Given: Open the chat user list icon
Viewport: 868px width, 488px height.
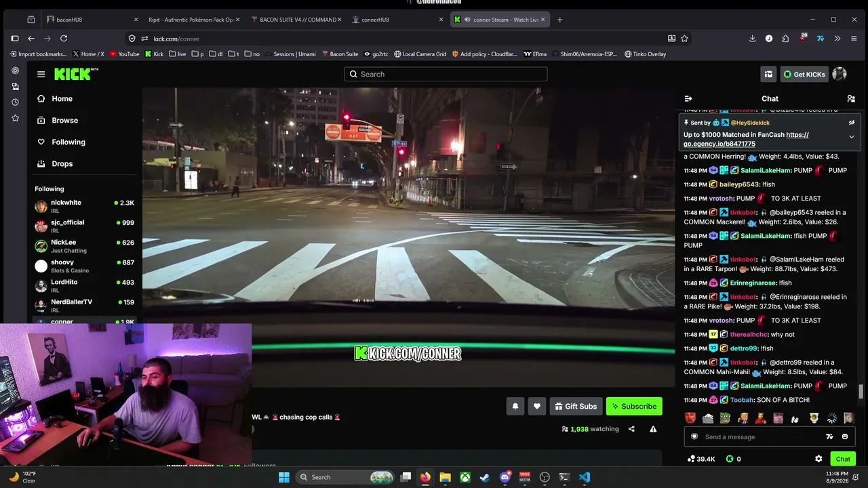Looking at the screenshot, I should click(851, 99).
